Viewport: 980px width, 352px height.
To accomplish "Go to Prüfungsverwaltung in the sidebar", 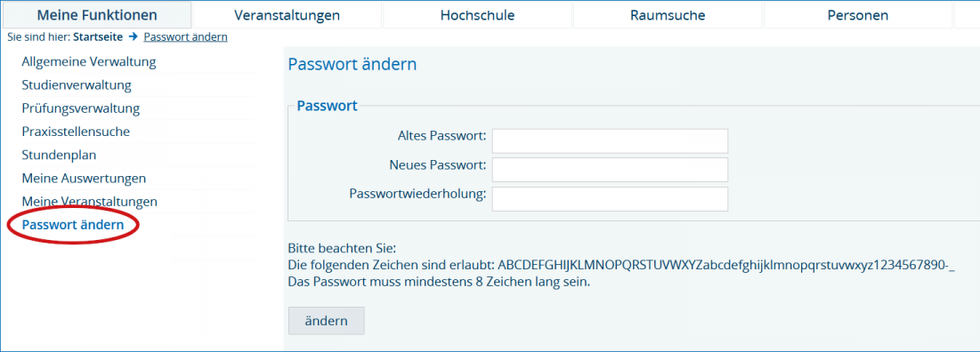I will click(81, 108).
